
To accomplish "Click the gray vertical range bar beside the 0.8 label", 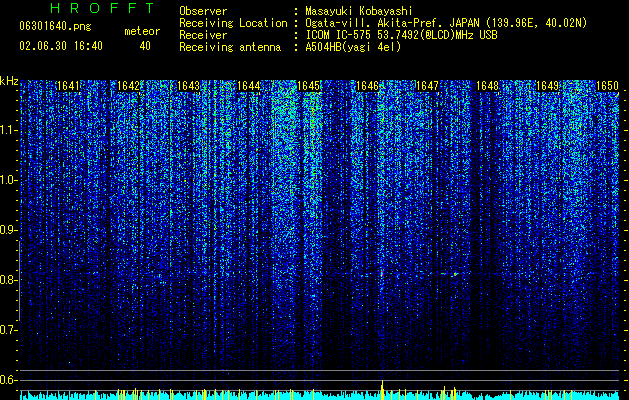I will pos(19,281).
